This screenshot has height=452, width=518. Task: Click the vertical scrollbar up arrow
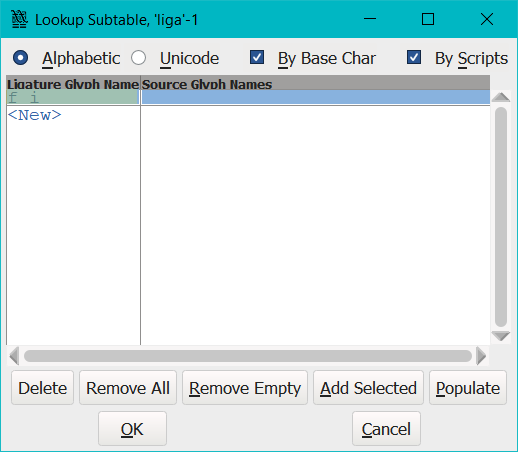[501, 97]
